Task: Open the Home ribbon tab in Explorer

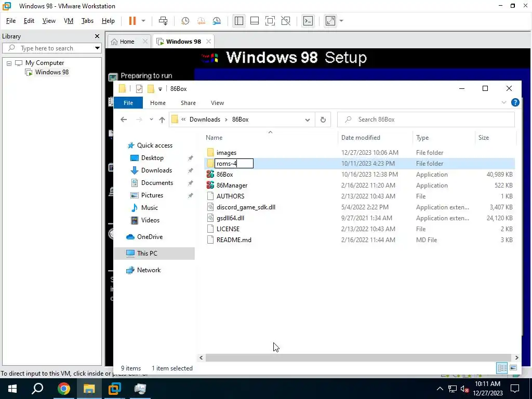Action: pos(158,103)
